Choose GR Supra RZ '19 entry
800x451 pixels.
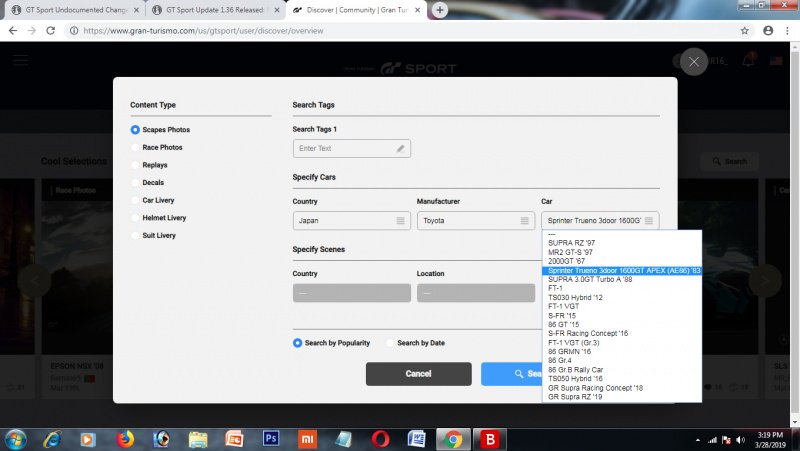pyautogui.click(x=622, y=396)
